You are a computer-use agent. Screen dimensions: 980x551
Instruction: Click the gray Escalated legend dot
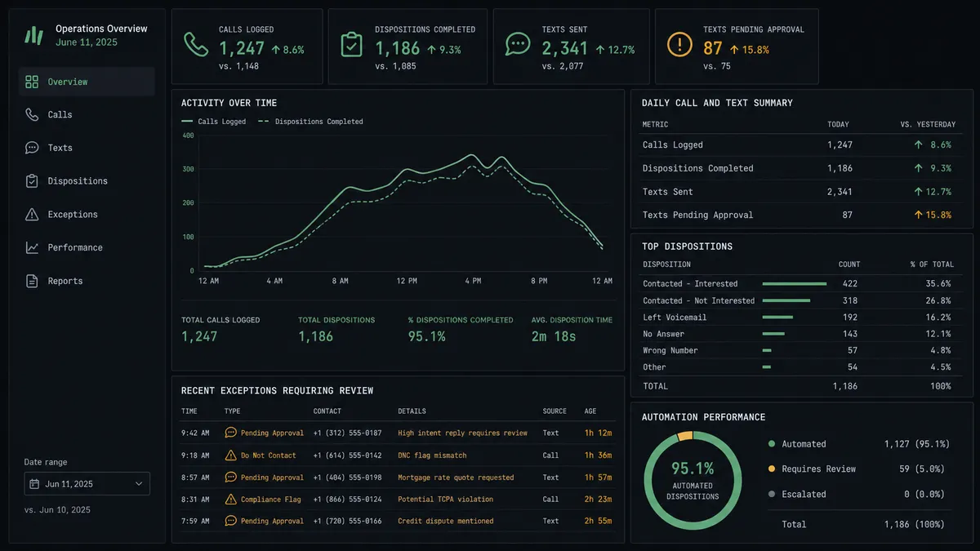point(772,495)
